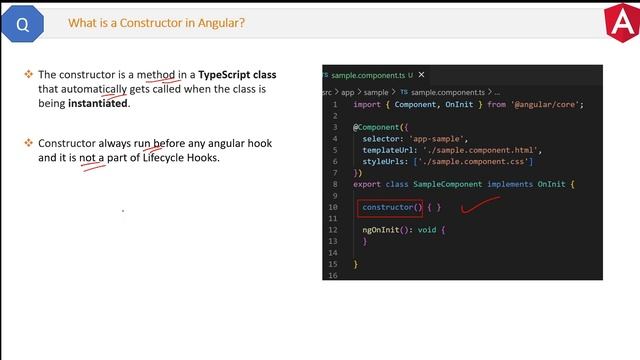Click the slide title 'What is a Constructor in Angular?'
The width and height of the screenshot is (640, 360).
click(x=156, y=23)
